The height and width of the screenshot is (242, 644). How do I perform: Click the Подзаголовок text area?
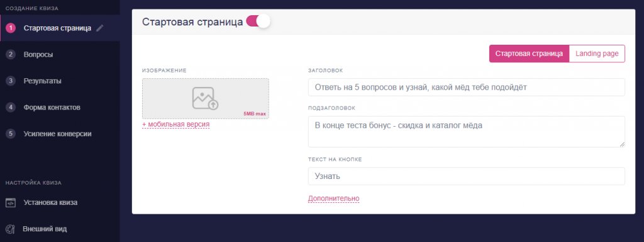[467, 132]
